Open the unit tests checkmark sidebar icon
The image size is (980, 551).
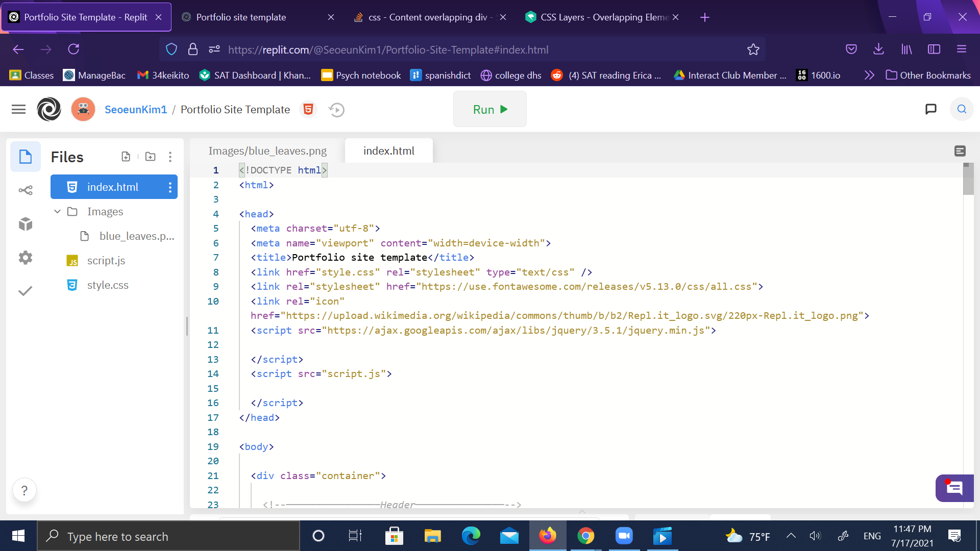26,291
